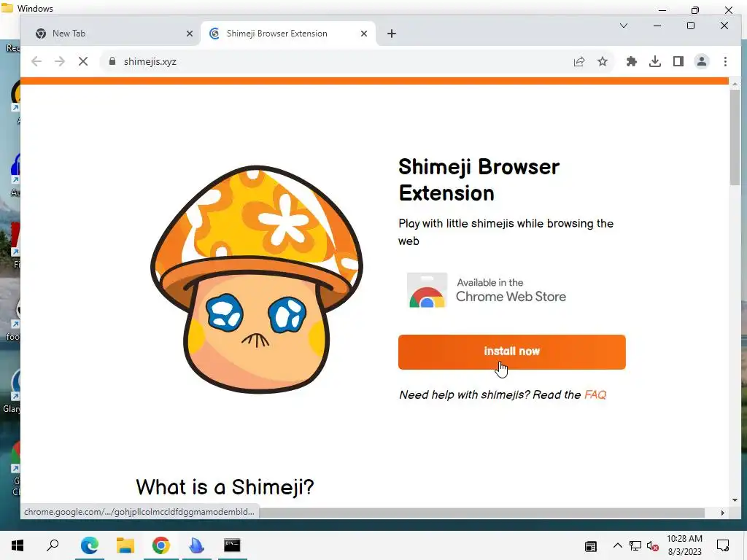Open the network status tray icon
This screenshot has height=560, width=747.
635,546
